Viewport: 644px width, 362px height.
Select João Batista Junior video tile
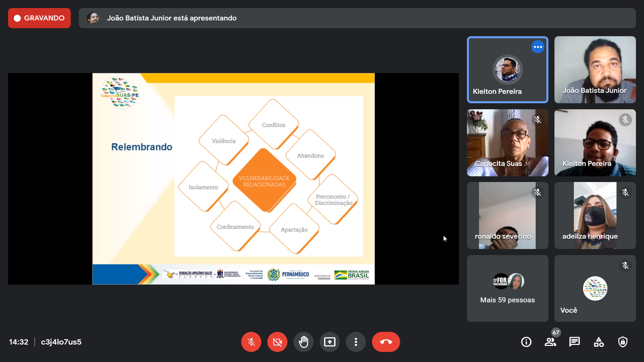pos(595,70)
